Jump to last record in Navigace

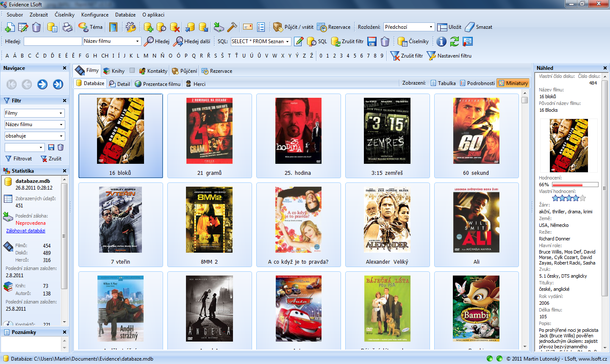point(58,84)
